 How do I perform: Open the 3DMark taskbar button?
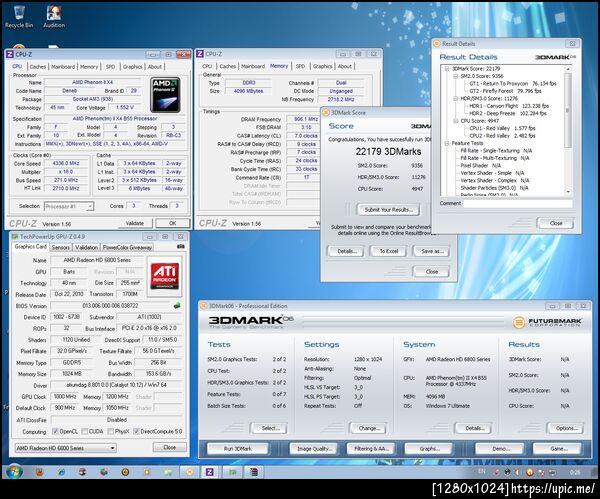click(189, 472)
